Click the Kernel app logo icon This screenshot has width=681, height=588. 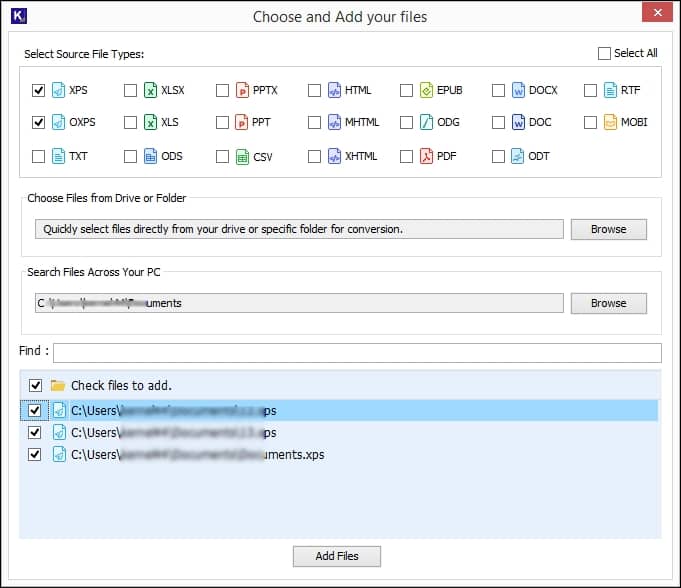pos(19,16)
